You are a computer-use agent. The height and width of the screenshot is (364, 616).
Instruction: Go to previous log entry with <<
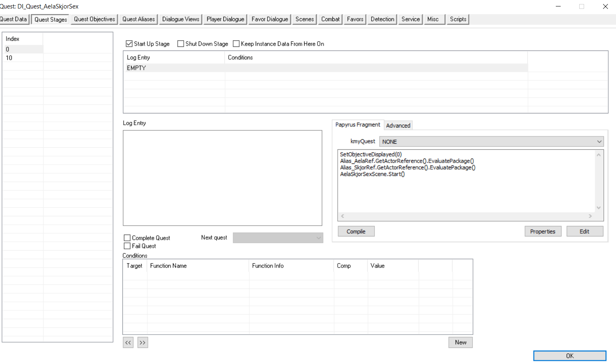coord(128,343)
